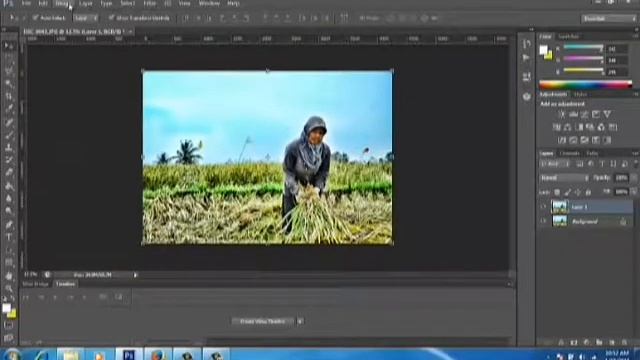Select the Eraser tool
The height and width of the screenshot is (360, 640).
pyautogui.click(x=8, y=173)
